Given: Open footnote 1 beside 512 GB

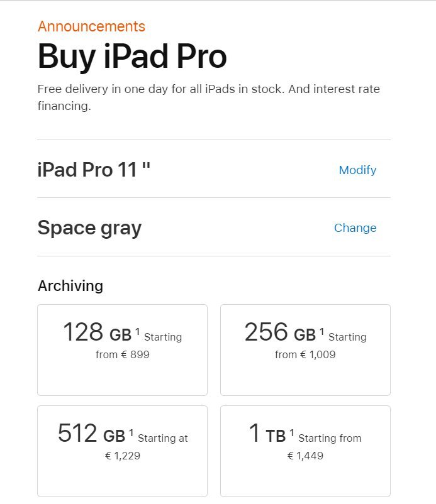Looking at the screenshot, I should (x=131, y=432).
